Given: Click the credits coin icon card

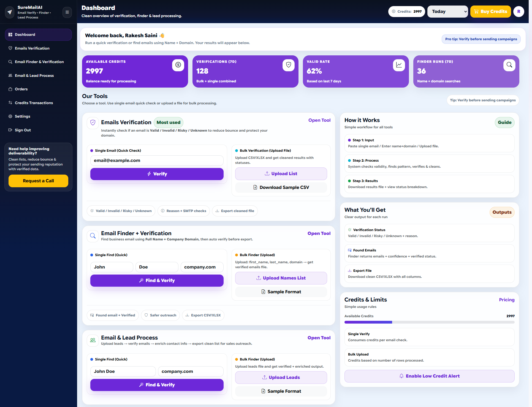Looking at the screenshot, I should click(178, 65).
